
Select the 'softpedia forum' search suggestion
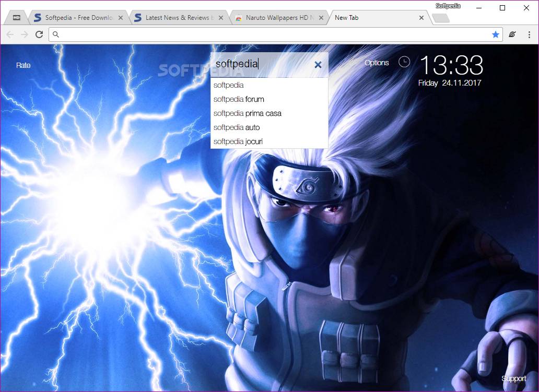click(x=238, y=99)
